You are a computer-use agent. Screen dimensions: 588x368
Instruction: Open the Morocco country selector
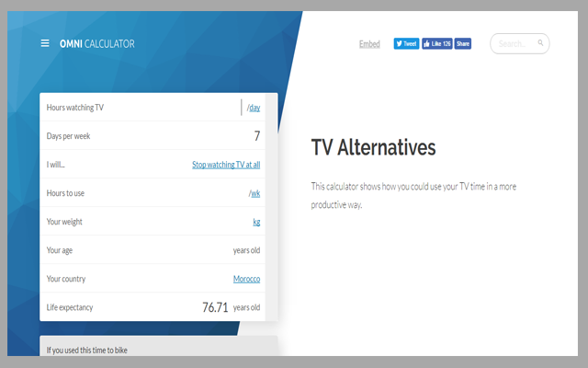click(246, 279)
